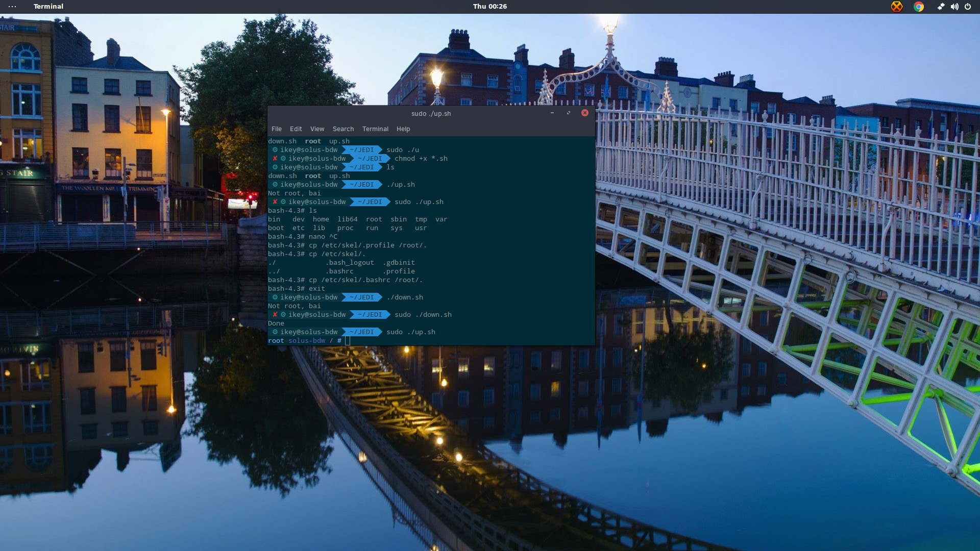Open the View menu in terminal
Screen dimensions: 980x551
pos(317,129)
